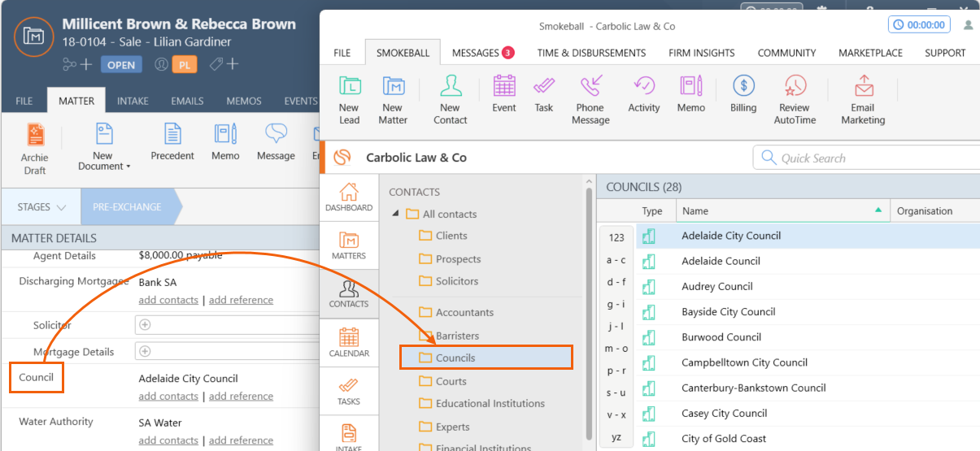Viewport: 980px width, 451px height.
Task: Click the timer 00:00:00 button
Action: (919, 25)
